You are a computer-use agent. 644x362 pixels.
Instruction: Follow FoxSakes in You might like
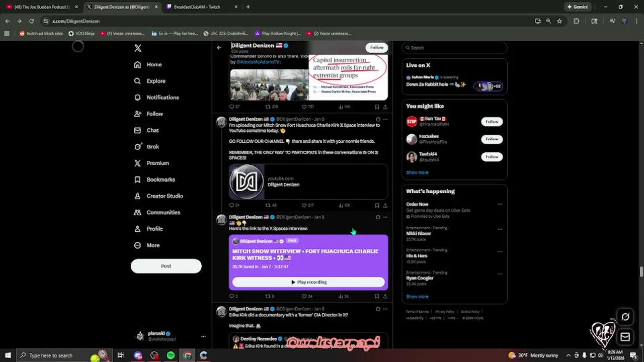[492, 139]
